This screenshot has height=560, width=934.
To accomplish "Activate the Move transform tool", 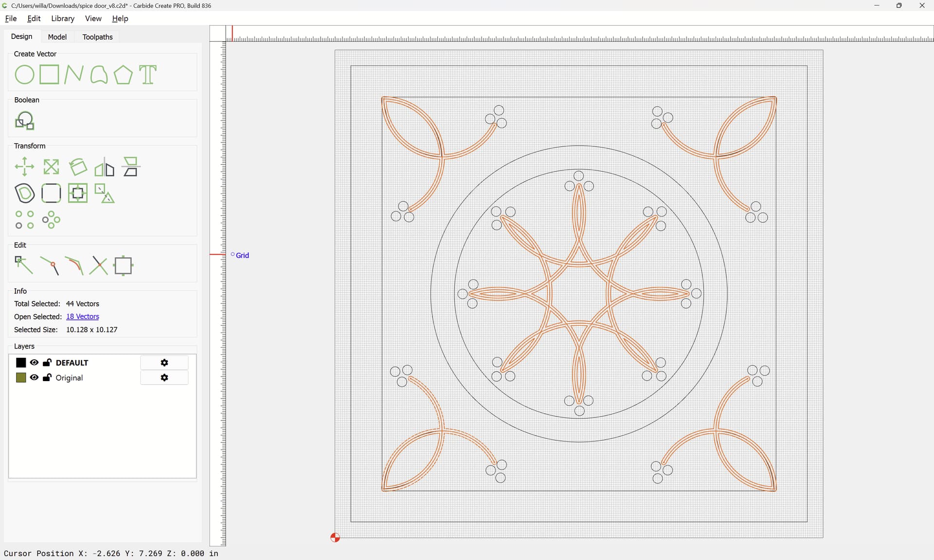I will tap(24, 167).
